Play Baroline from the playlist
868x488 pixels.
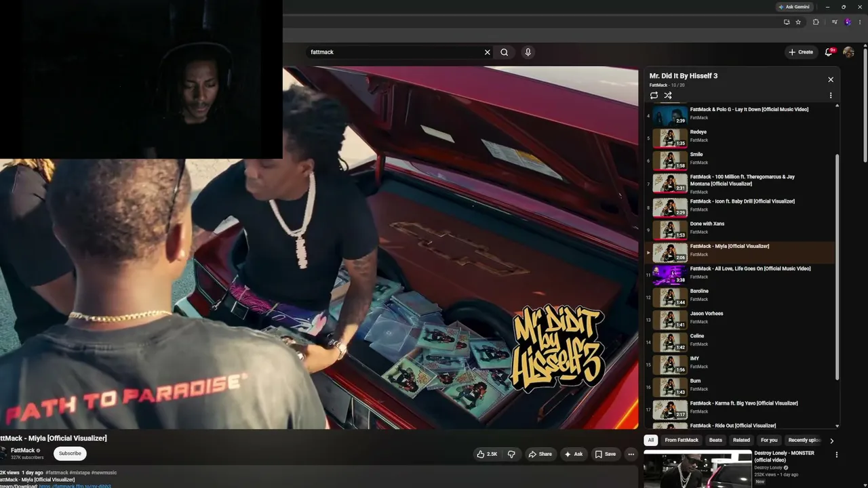click(x=740, y=297)
